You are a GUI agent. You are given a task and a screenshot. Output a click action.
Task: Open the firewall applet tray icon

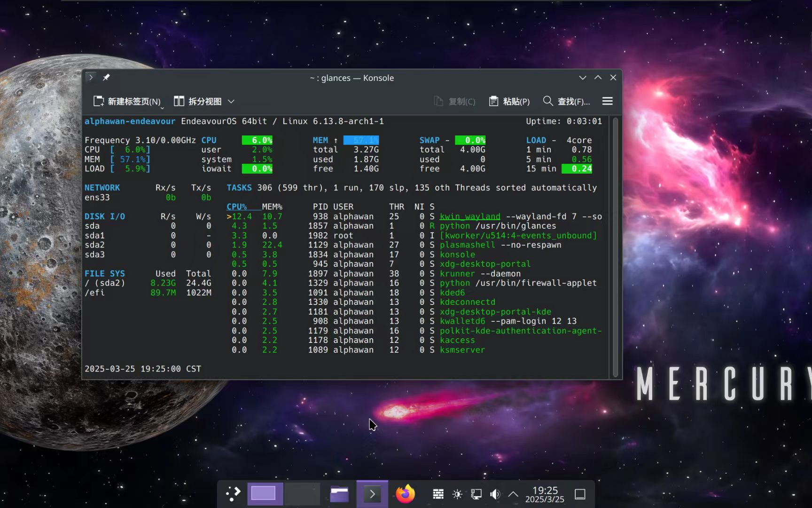click(x=438, y=494)
